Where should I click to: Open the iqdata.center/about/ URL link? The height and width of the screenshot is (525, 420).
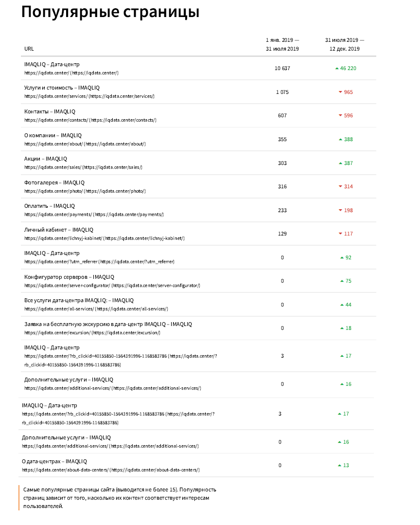(x=85, y=144)
